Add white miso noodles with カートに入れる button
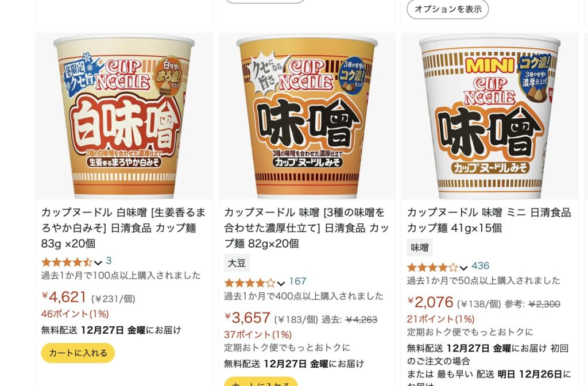588x386 pixels. tap(78, 353)
